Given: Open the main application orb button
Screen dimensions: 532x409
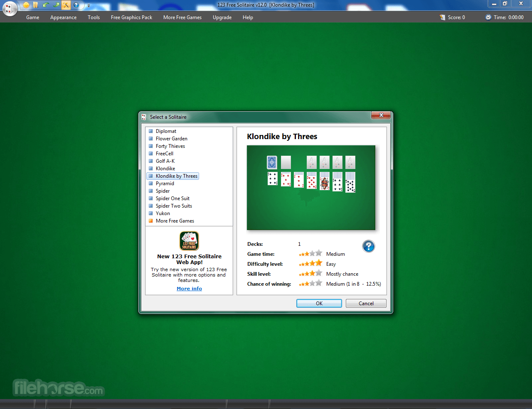Looking at the screenshot, I should (x=10, y=8).
